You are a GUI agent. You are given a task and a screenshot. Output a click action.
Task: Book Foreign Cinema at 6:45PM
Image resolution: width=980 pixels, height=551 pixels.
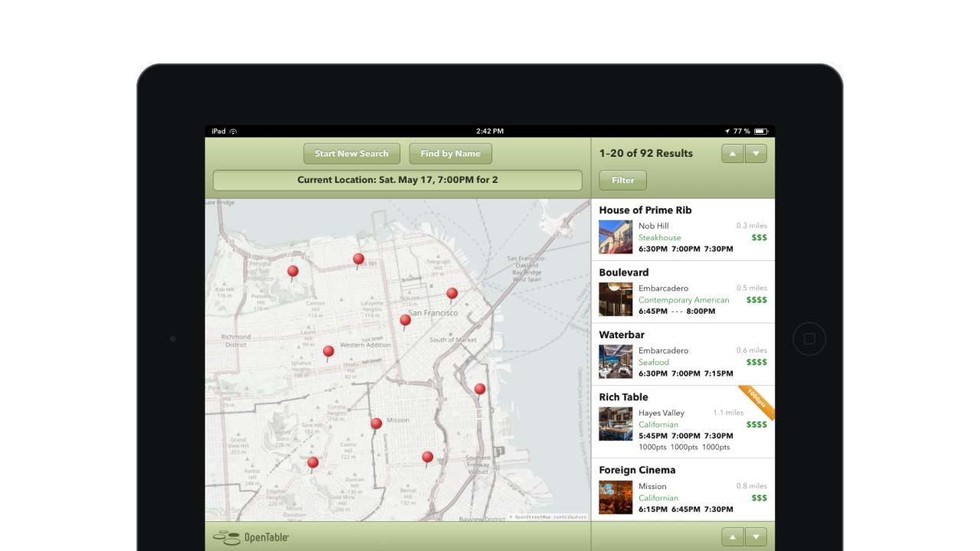(686, 510)
